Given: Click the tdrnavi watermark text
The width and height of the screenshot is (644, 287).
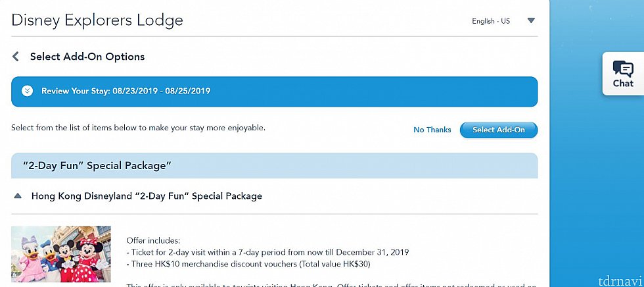Looking at the screenshot, I should point(620,281).
